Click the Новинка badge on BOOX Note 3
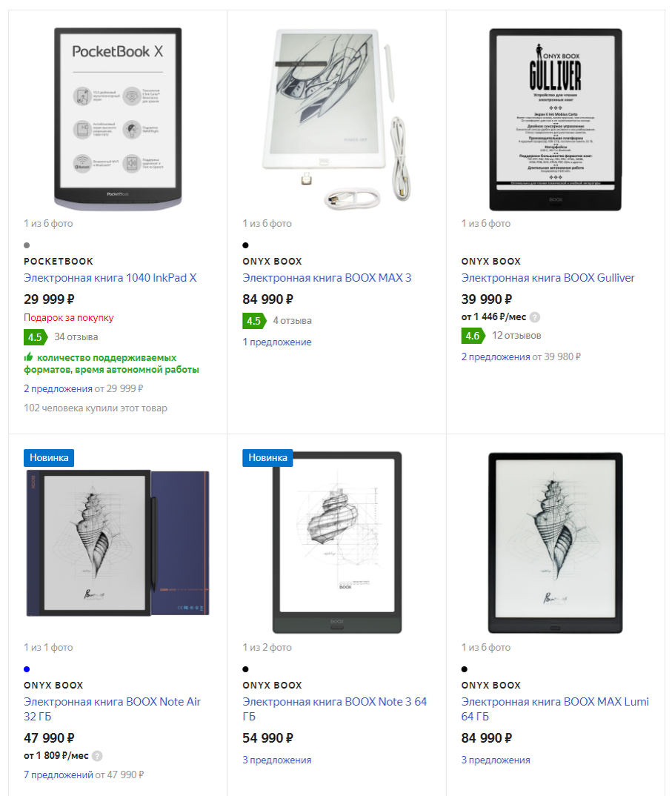This screenshot has height=796, width=672. (x=268, y=458)
